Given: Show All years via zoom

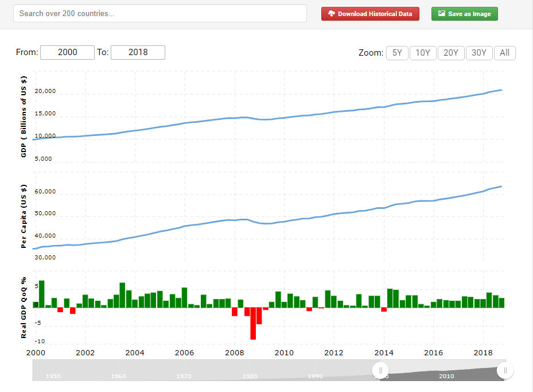Looking at the screenshot, I should coord(504,53).
